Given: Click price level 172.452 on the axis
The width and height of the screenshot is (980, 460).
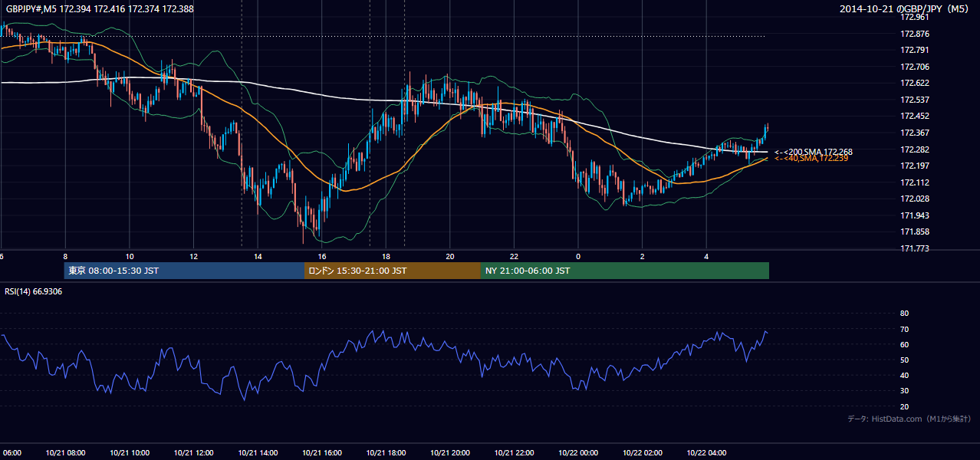Looking at the screenshot, I should click(x=915, y=116).
